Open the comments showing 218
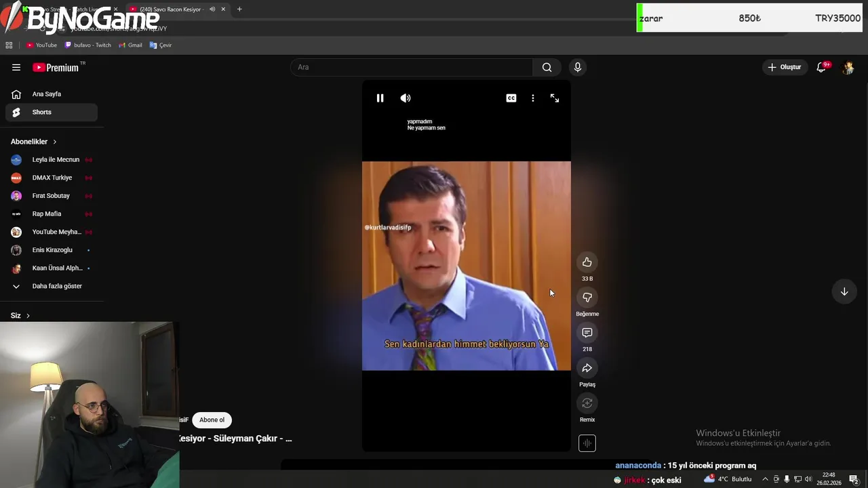This screenshot has width=868, height=488. click(x=587, y=333)
